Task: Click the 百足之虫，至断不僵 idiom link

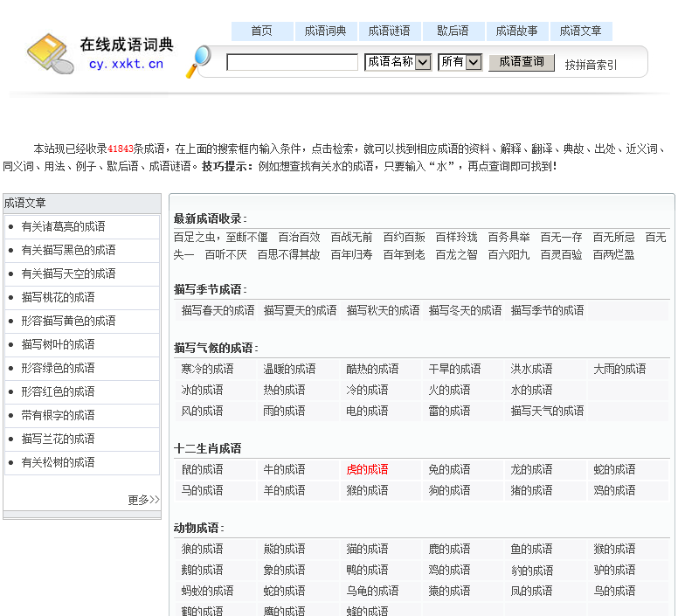Action: pyautogui.click(x=220, y=237)
